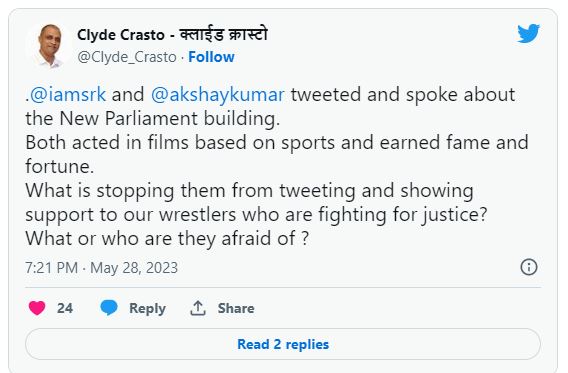Open the @akshaykumar mention link

click(x=217, y=95)
